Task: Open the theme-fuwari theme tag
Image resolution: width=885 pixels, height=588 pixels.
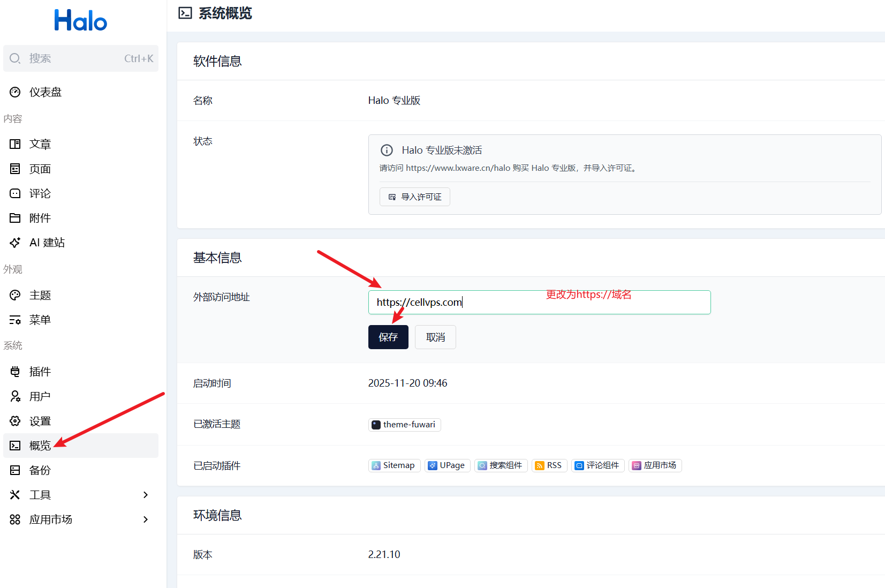Action: (404, 425)
